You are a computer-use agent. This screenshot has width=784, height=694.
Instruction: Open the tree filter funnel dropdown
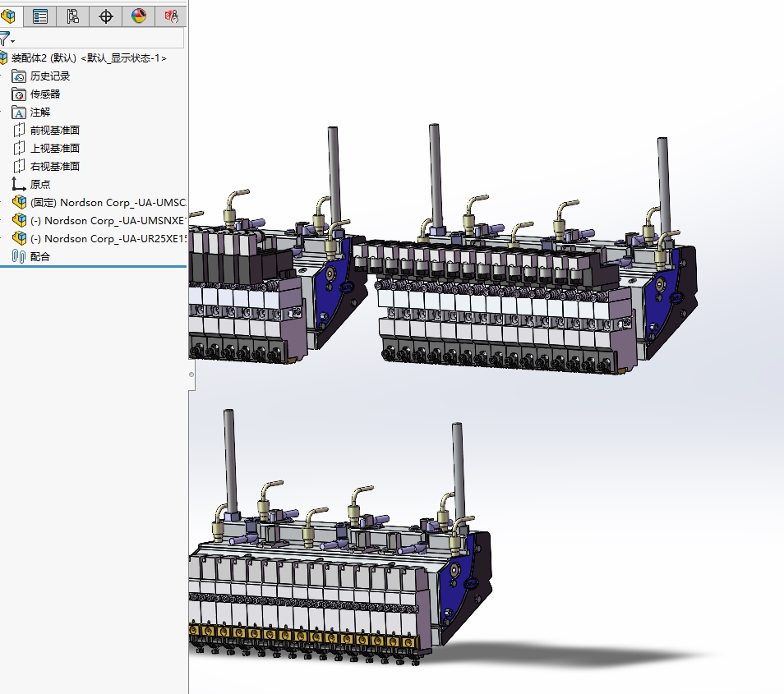(7, 39)
